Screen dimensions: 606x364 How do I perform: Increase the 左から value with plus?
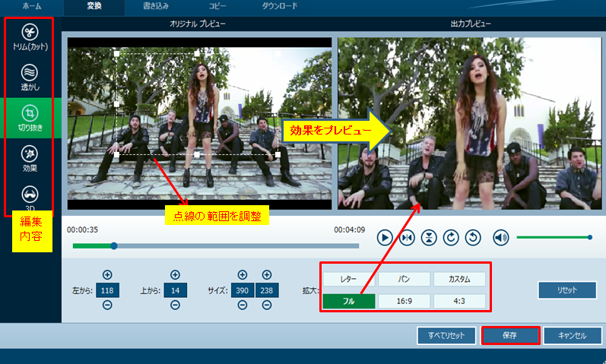point(107,275)
